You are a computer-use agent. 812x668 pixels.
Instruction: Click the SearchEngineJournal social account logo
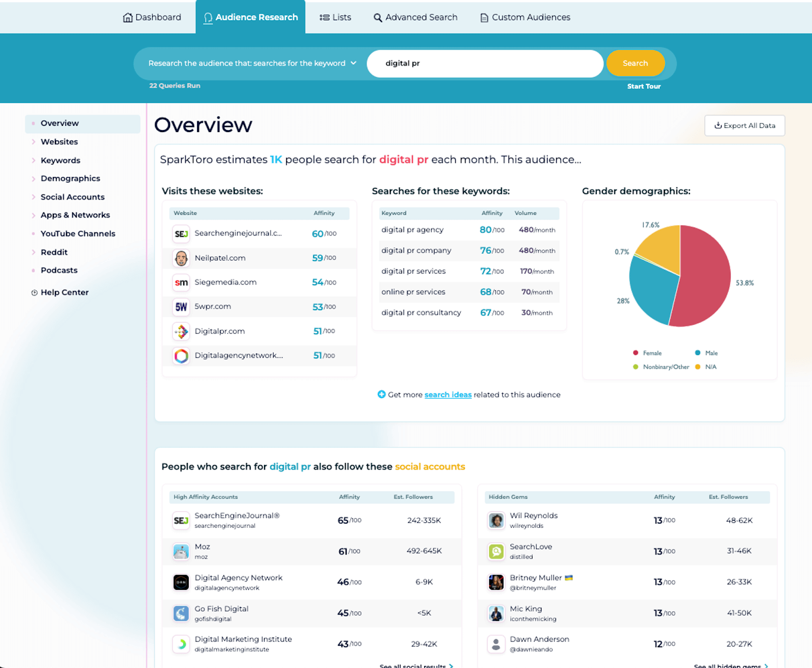(181, 520)
